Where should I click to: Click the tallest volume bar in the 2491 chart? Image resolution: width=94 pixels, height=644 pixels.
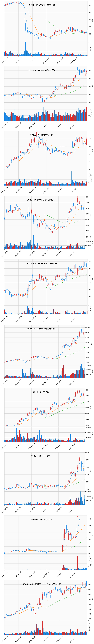click(x=25, y=49)
